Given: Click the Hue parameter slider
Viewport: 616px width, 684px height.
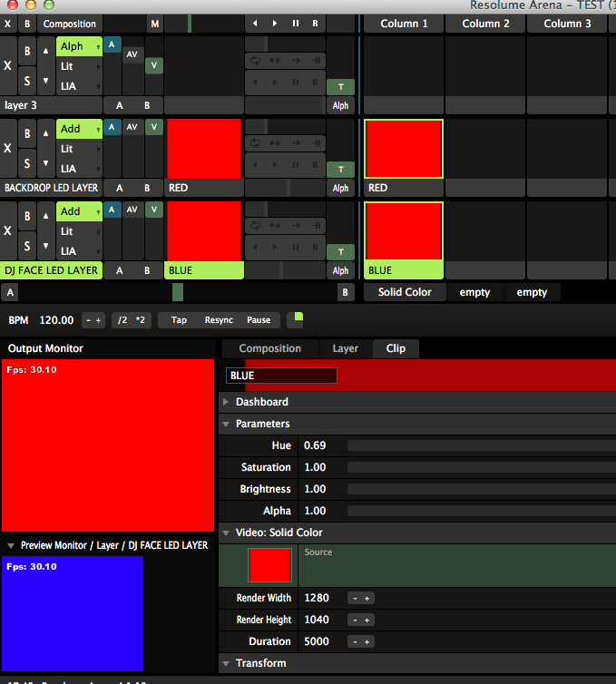Looking at the screenshot, I should coord(481,445).
